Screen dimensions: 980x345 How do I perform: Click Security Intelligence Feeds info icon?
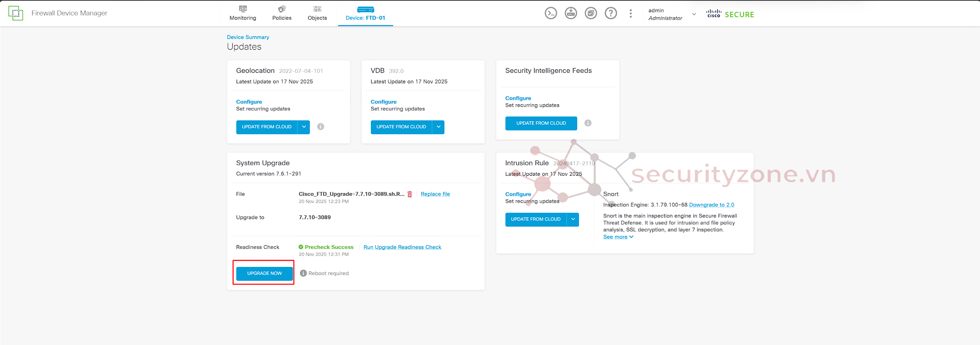tap(588, 123)
